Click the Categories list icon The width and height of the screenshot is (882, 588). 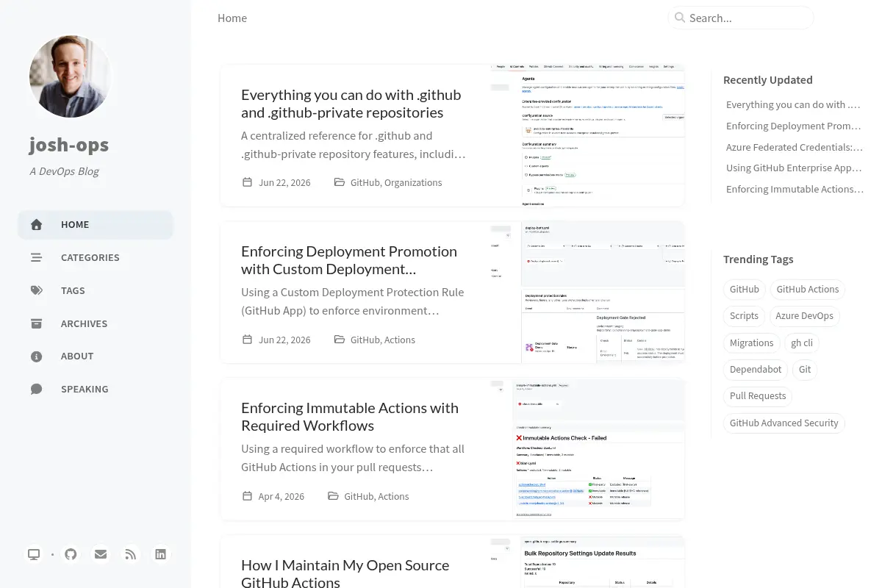36,257
